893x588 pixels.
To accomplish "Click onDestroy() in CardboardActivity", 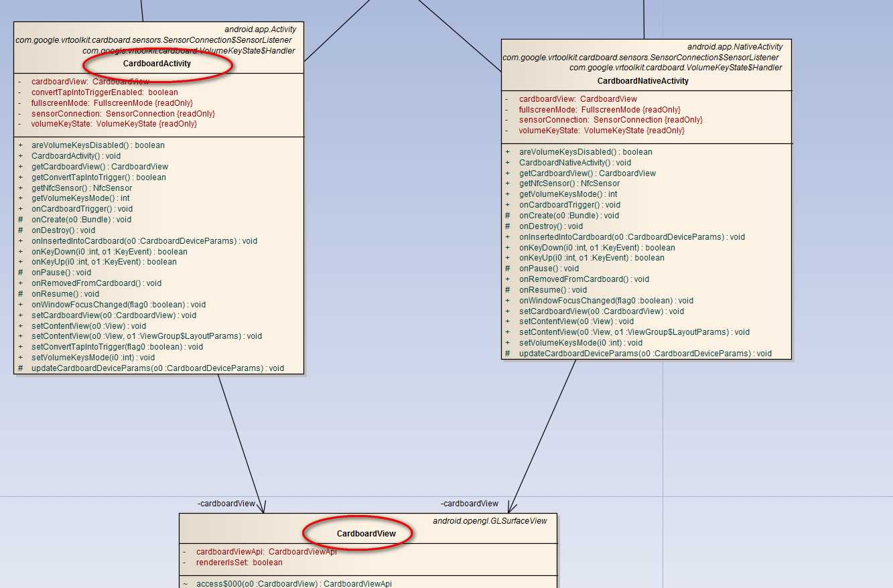I will point(63,230).
